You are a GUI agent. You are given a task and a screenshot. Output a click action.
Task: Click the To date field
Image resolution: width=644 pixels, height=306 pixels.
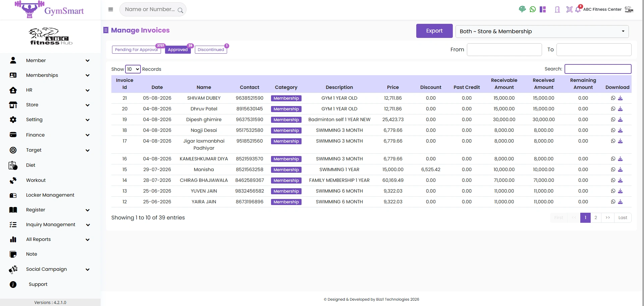coord(594,50)
